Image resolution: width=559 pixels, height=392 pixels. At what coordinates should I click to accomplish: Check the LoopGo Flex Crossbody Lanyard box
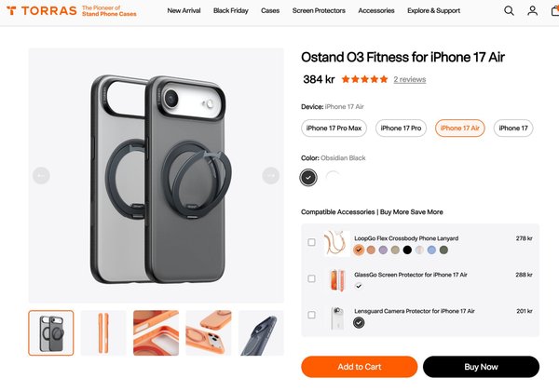[311, 243]
